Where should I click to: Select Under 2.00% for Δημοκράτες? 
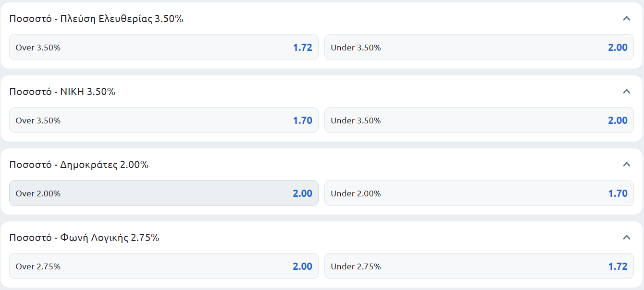coord(479,193)
